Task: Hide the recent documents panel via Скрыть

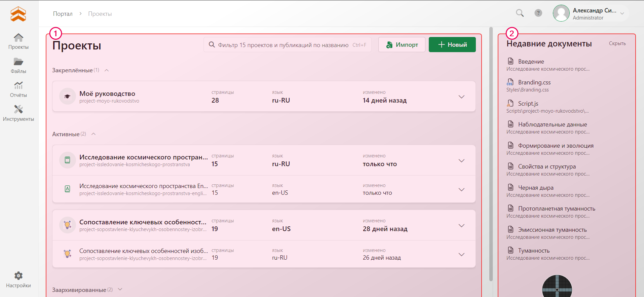Action: 617,43
